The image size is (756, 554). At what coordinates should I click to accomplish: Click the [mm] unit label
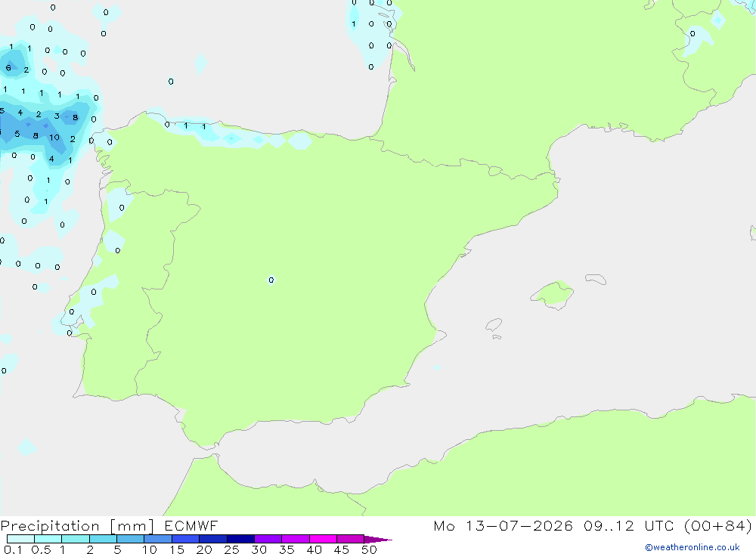(x=132, y=526)
